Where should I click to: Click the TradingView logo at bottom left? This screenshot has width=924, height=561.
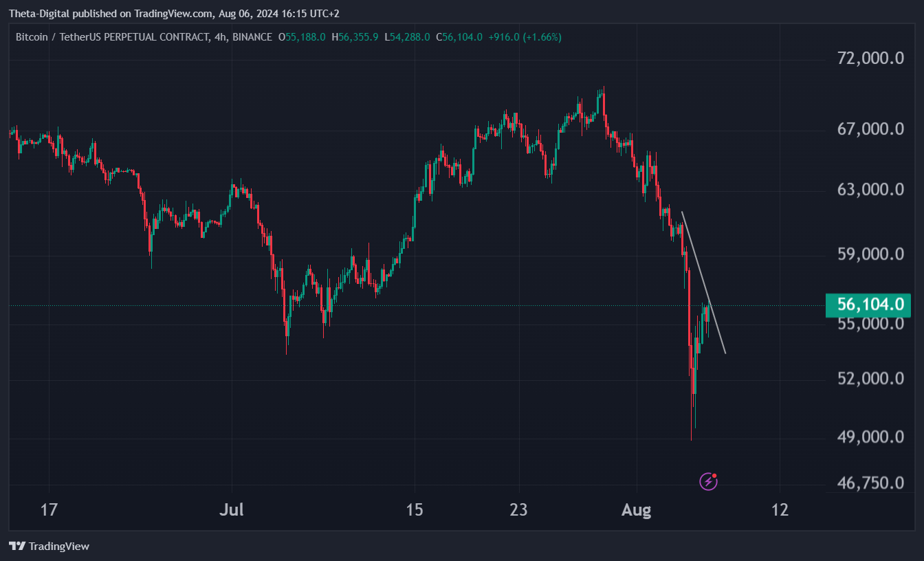click(x=49, y=547)
